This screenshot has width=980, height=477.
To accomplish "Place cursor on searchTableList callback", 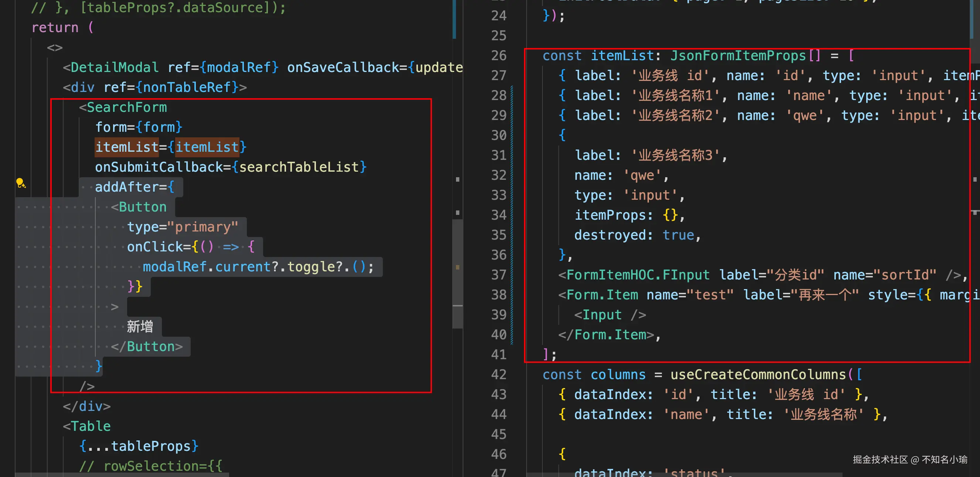I will 299,167.
